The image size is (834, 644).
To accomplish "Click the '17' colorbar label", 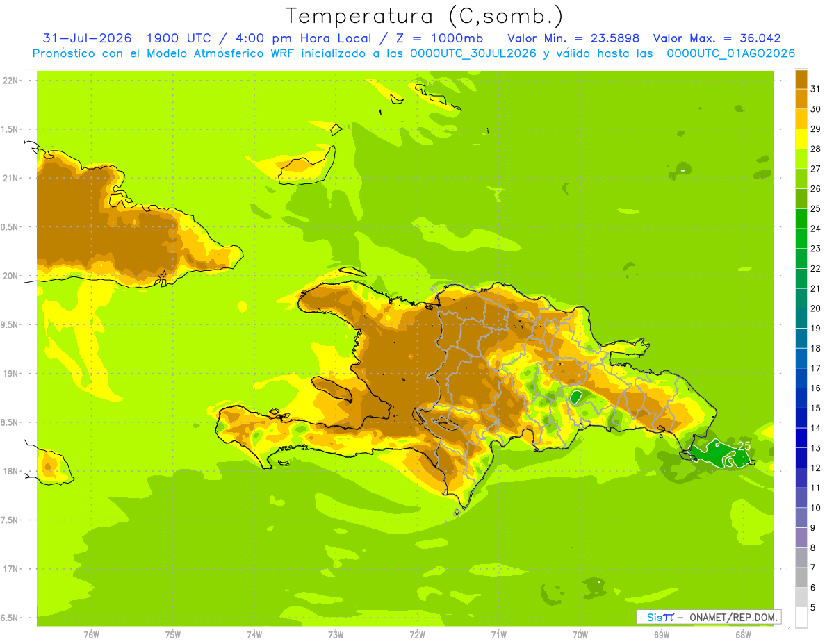I will [815, 368].
